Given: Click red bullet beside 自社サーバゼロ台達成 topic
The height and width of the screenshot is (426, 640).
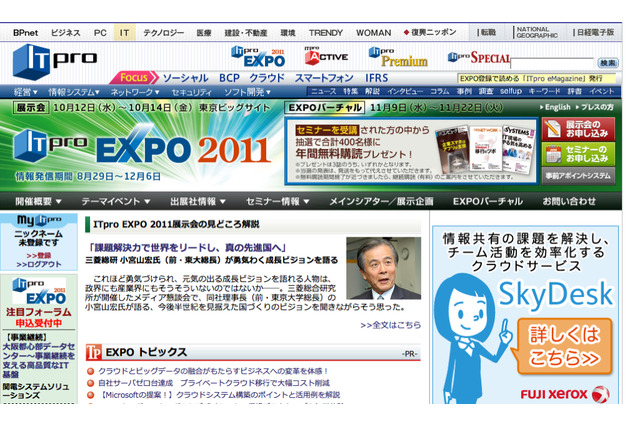Looking at the screenshot, I should (x=91, y=383).
